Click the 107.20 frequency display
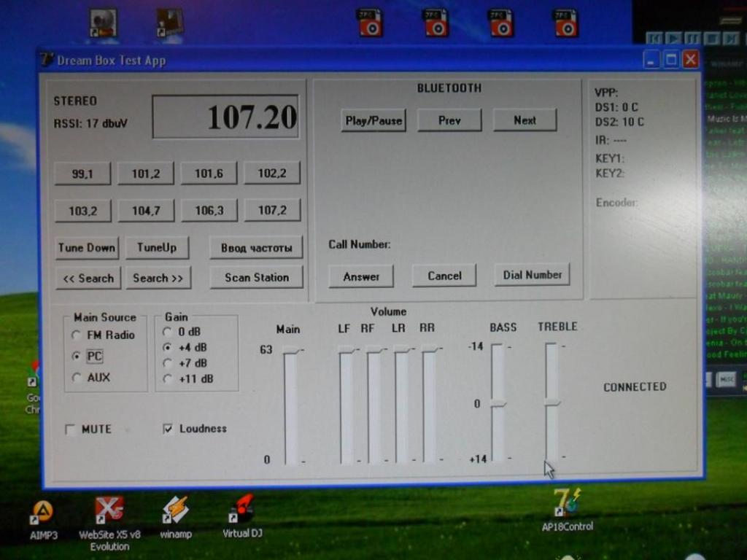The image size is (747, 560). coord(225,117)
